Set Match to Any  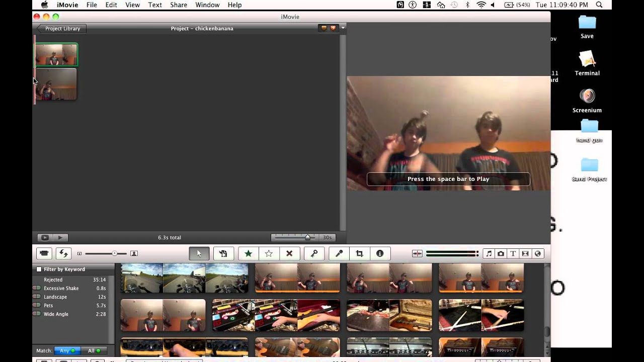click(67, 350)
